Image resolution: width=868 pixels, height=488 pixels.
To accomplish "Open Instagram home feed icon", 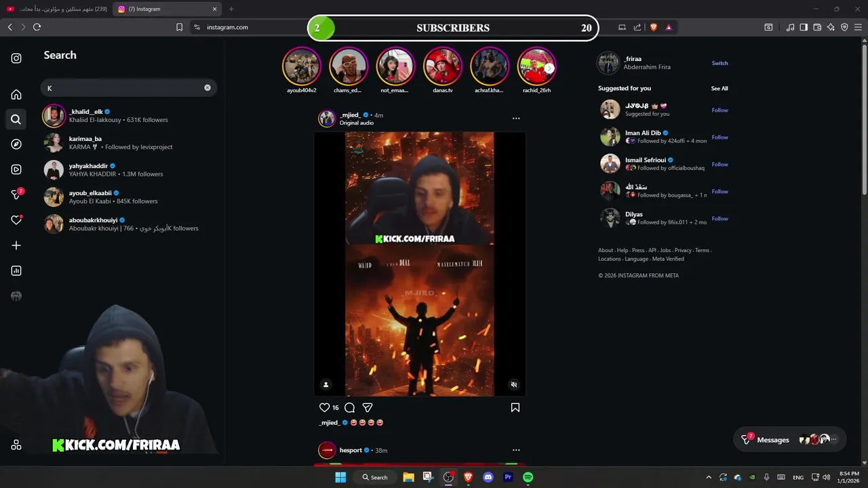I will [16, 94].
